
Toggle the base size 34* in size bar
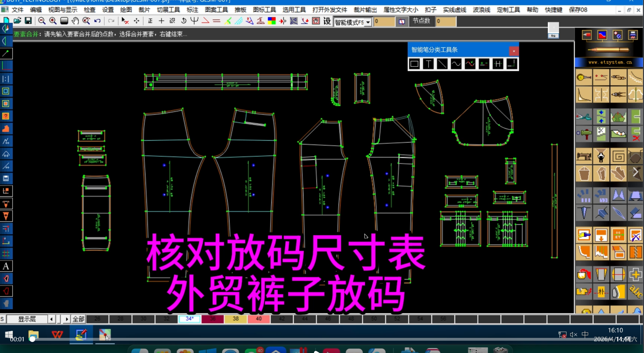click(189, 319)
